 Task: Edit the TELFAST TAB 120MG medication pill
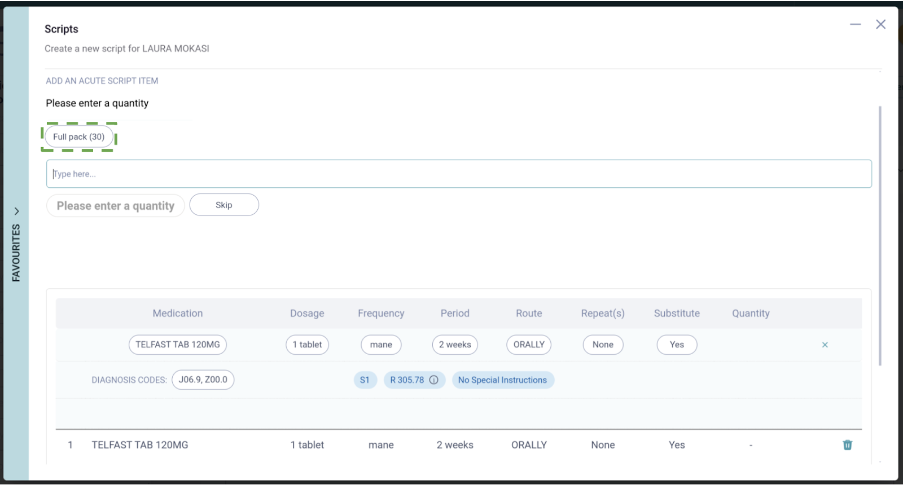tap(178, 344)
